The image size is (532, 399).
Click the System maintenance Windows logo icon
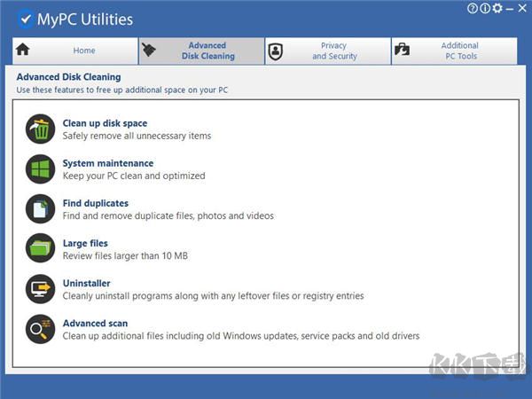coord(41,169)
